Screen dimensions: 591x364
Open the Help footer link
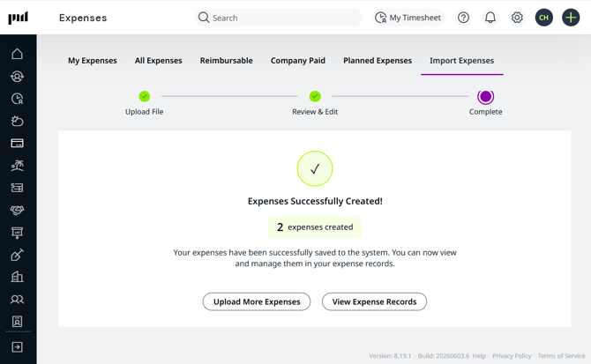click(479, 356)
